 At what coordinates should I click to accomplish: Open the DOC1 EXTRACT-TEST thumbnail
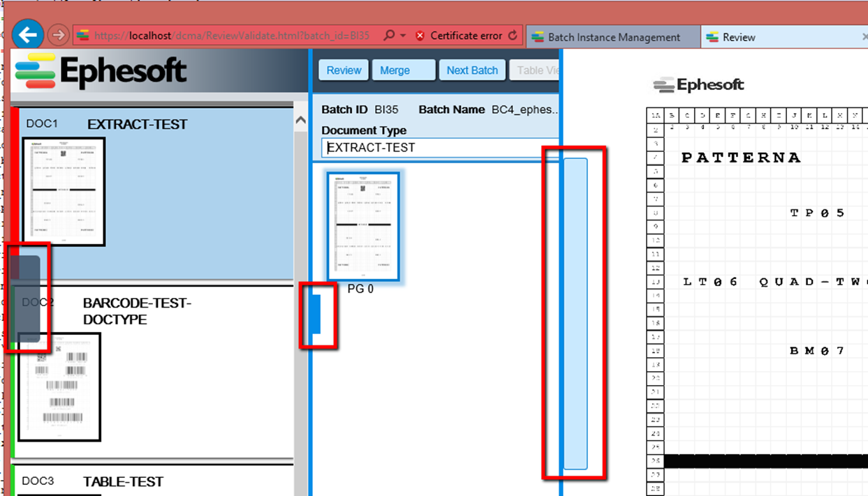(x=64, y=191)
